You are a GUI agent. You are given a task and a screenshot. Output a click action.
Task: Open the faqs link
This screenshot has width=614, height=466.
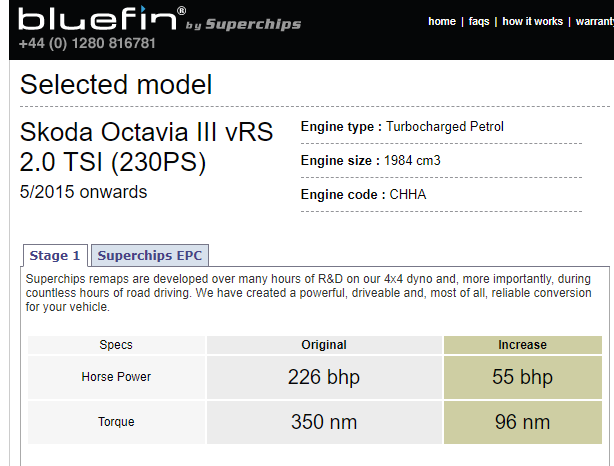point(479,22)
